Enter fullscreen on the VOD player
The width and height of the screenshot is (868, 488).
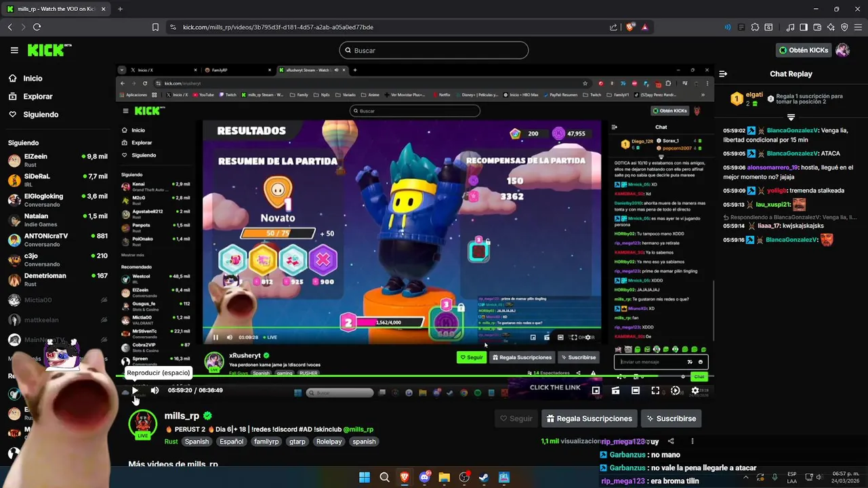[655, 390]
